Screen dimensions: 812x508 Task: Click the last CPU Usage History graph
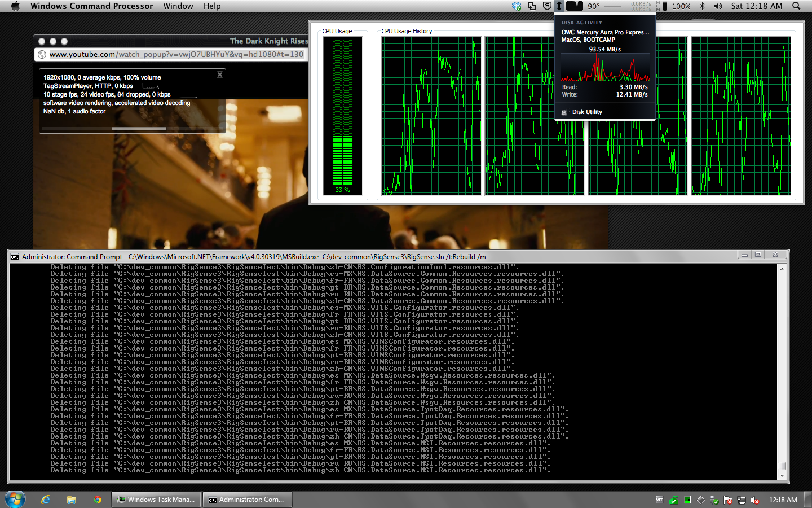click(741, 116)
